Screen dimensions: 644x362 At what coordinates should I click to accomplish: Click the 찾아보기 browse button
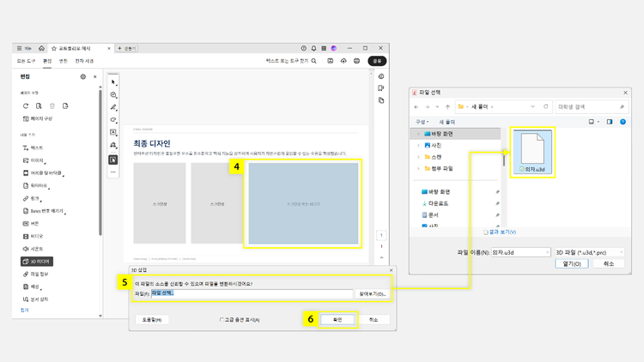pos(372,294)
